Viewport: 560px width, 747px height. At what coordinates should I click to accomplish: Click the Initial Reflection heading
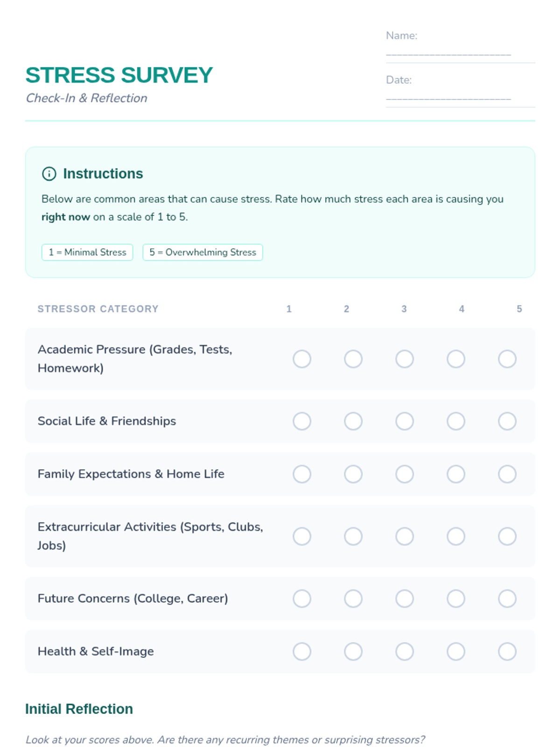(x=79, y=709)
